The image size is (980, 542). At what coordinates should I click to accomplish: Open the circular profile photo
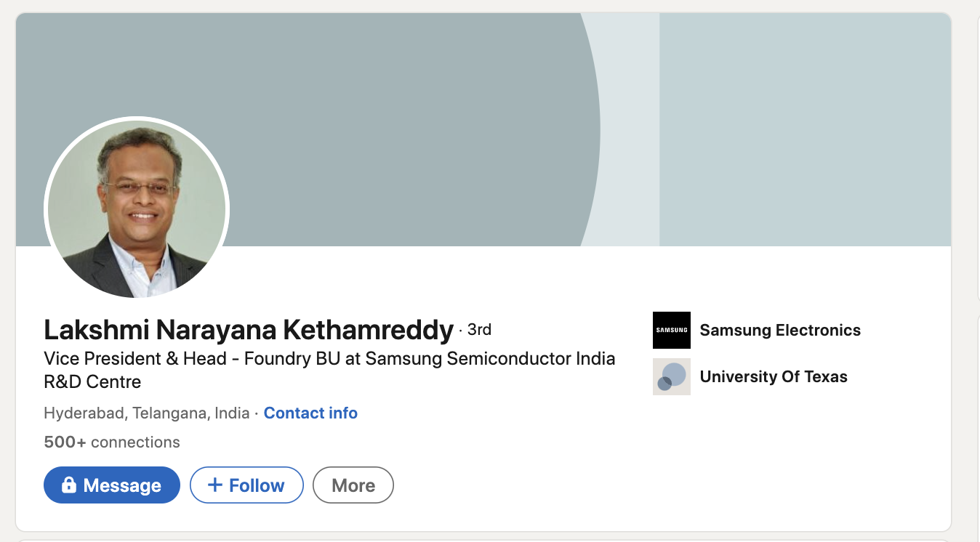[x=137, y=209]
